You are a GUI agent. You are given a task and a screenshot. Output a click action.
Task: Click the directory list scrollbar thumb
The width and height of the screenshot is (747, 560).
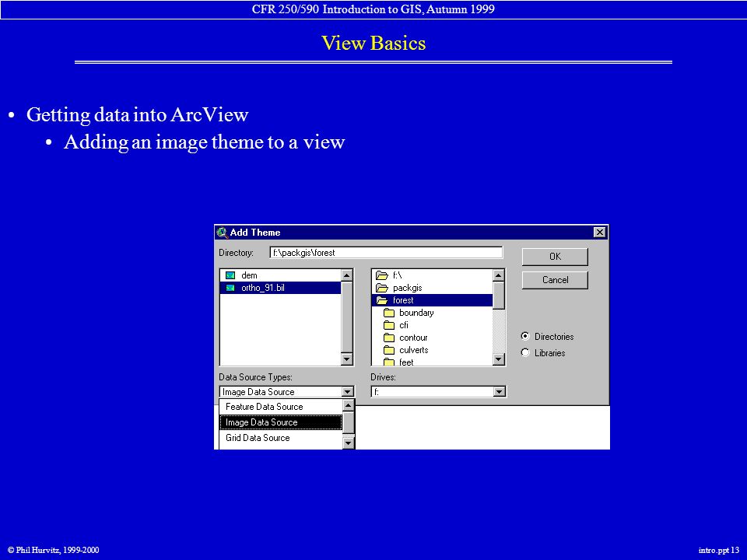498,296
